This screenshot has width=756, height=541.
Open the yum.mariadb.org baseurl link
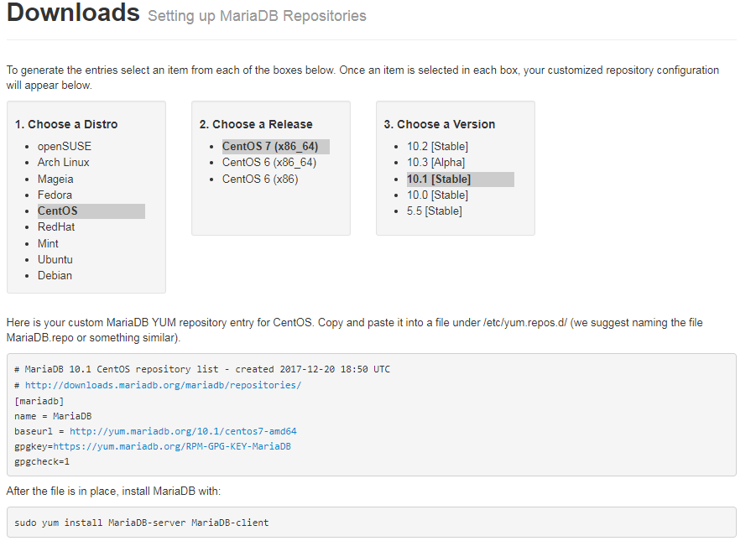tap(183, 431)
